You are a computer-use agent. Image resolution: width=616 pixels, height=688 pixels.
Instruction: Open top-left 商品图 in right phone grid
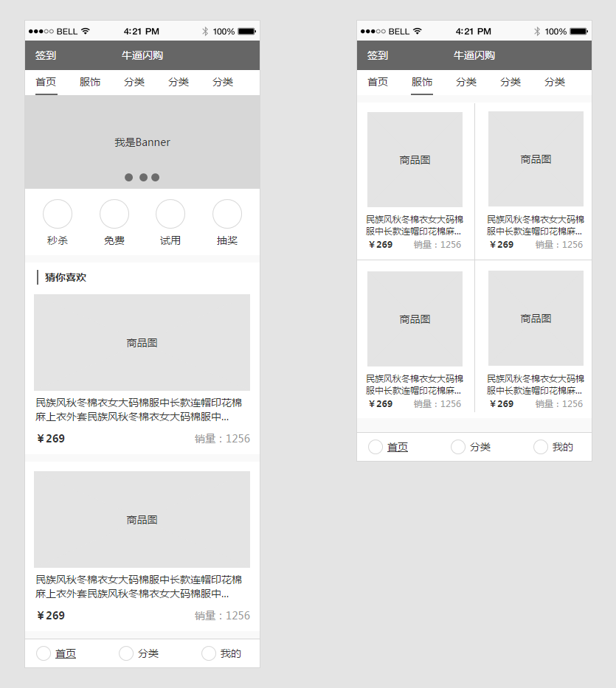click(x=415, y=160)
